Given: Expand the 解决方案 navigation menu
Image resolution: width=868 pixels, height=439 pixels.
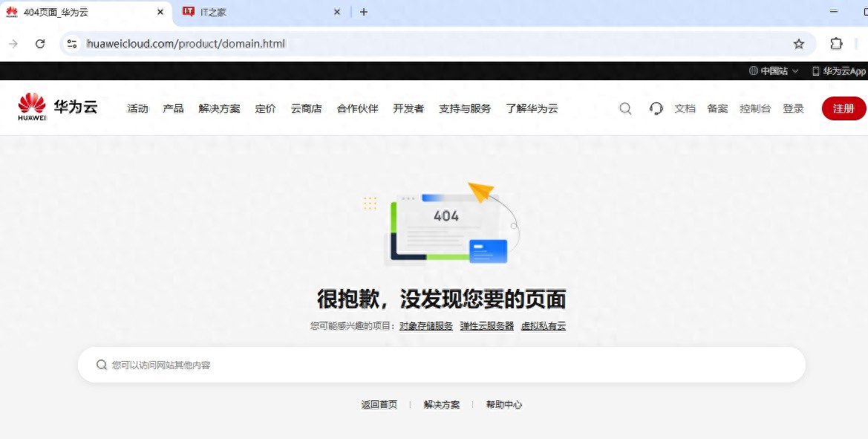Looking at the screenshot, I should pyautogui.click(x=219, y=108).
